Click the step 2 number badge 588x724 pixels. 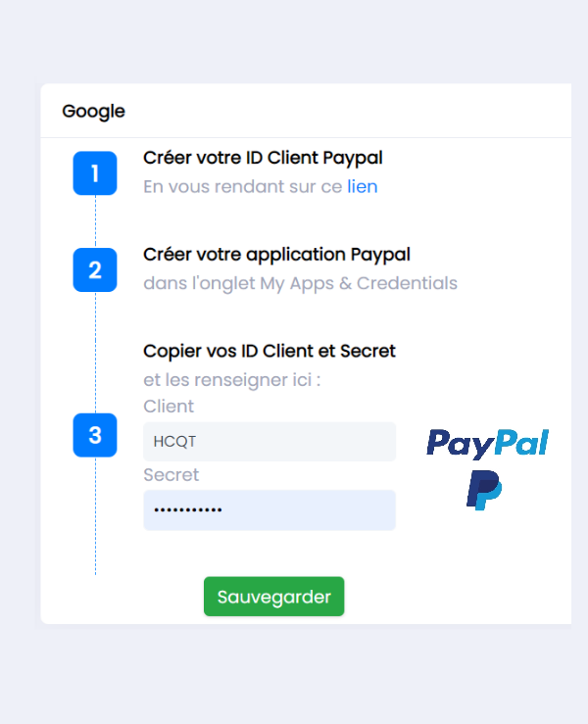click(x=95, y=269)
